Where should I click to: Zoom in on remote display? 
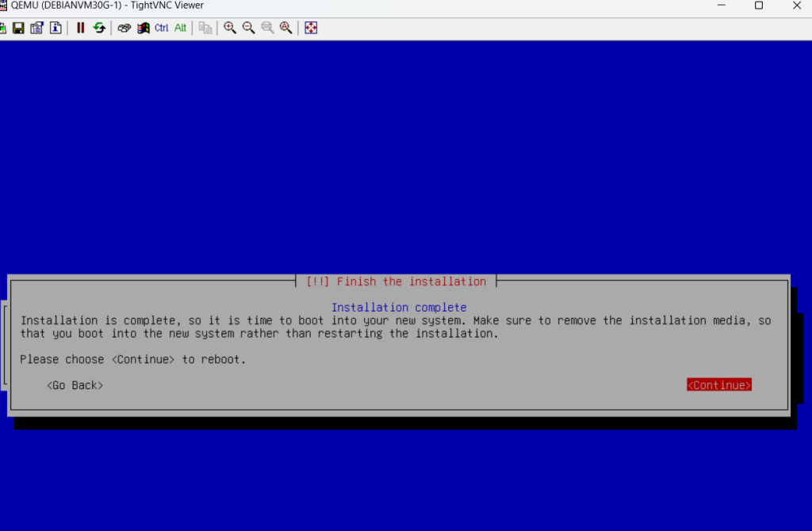[230, 28]
